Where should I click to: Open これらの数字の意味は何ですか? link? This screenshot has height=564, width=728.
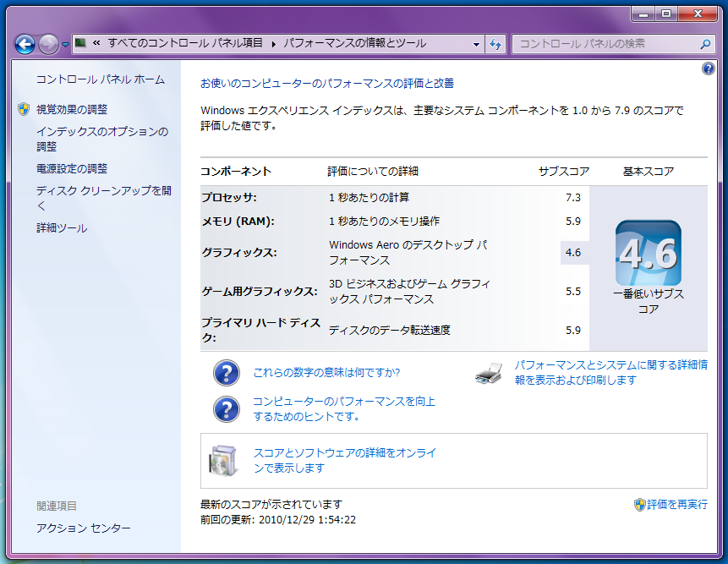(326, 372)
